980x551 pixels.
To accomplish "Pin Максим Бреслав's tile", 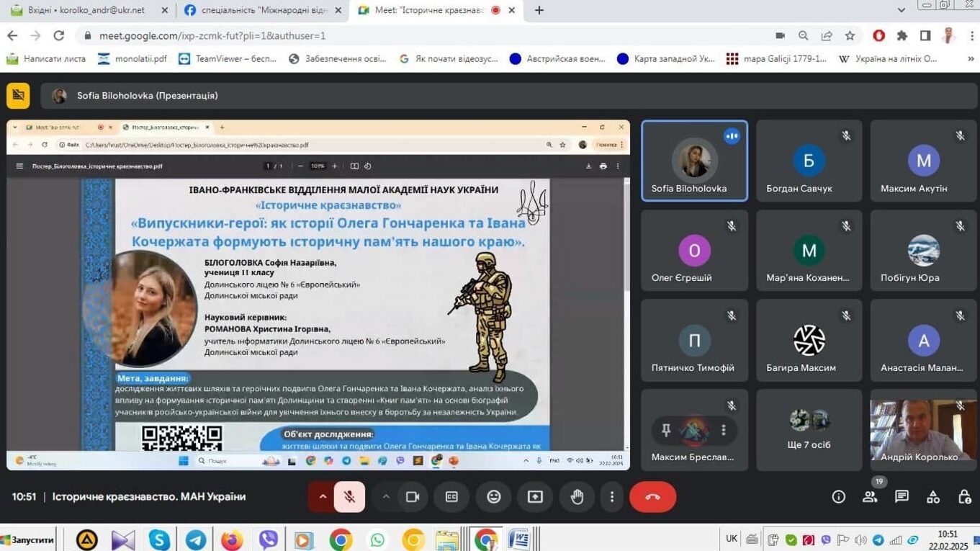I will point(666,430).
